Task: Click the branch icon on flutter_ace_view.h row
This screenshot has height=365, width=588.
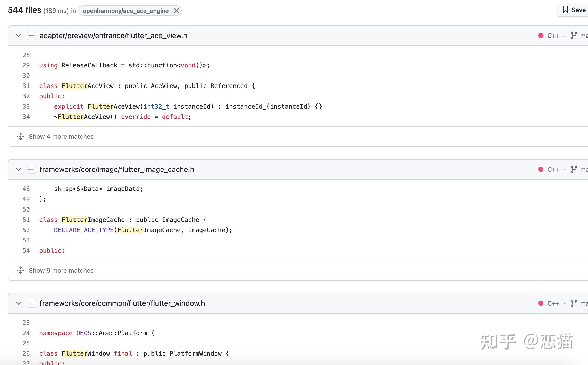Action: click(574, 36)
